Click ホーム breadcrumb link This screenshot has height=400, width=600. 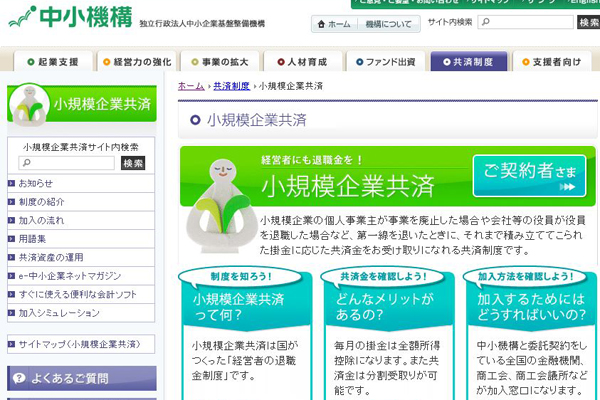click(191, 86)
